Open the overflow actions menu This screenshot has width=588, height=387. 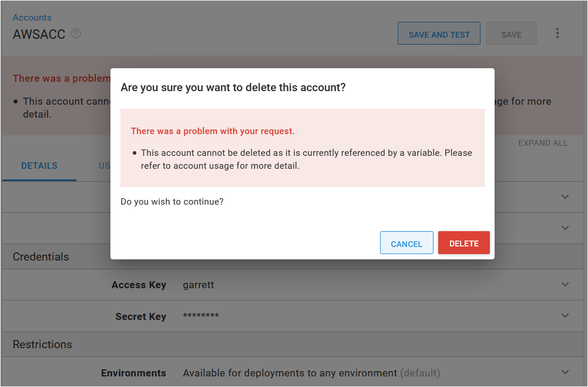[x=557, y=33]
